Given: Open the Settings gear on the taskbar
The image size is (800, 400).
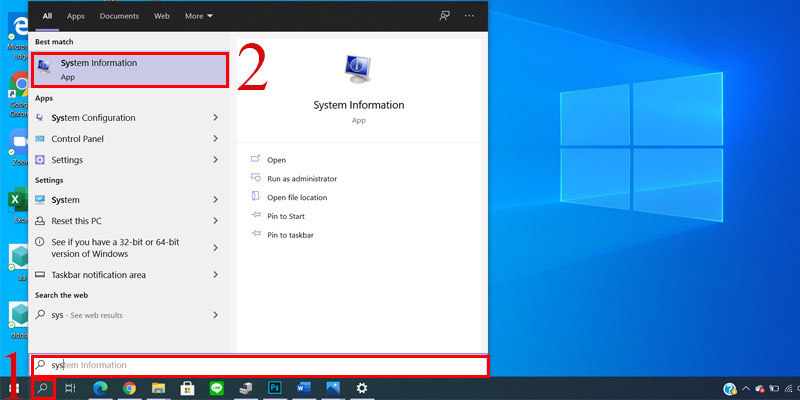Looking at the screenshot, I should (362, 389).
